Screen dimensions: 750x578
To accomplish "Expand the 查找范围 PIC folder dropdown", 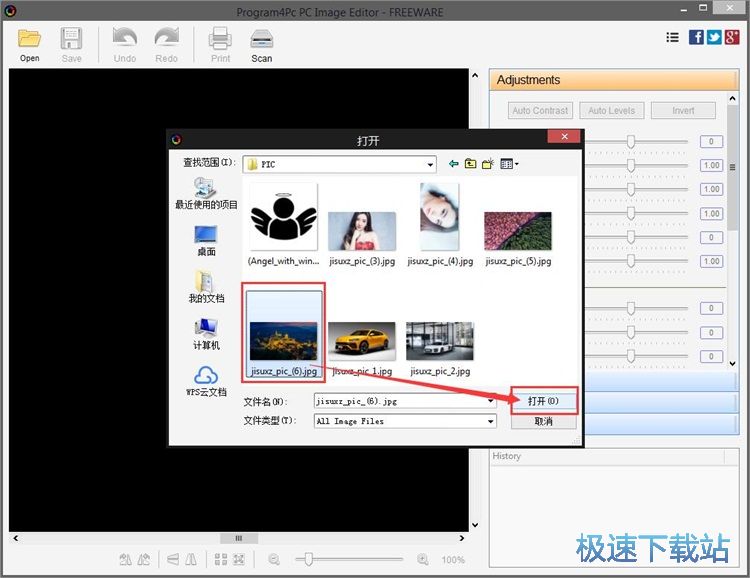I will pos(431,164).
